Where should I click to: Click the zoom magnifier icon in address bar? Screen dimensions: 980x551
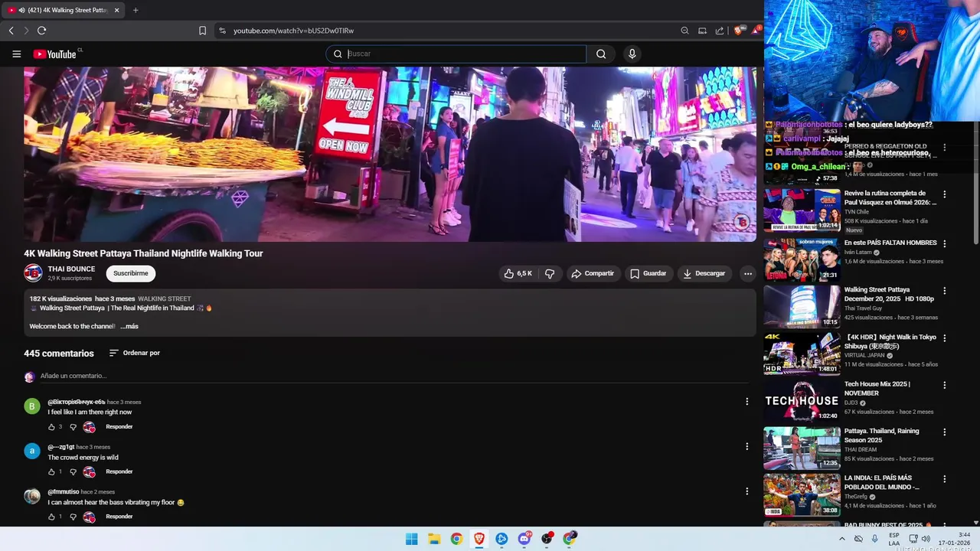(x=684, y=31)
